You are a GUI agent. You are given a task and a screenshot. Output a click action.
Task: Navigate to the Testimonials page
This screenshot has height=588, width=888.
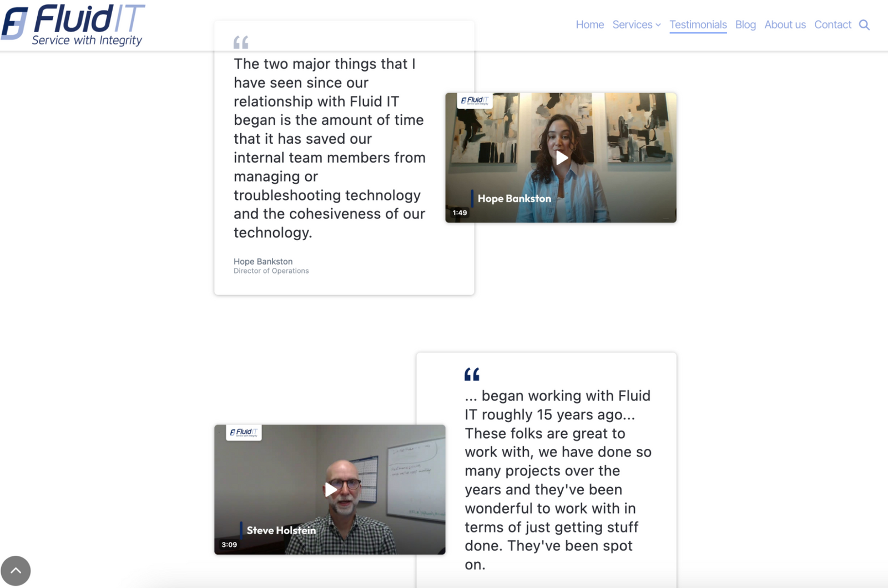[x=698, y=24]
